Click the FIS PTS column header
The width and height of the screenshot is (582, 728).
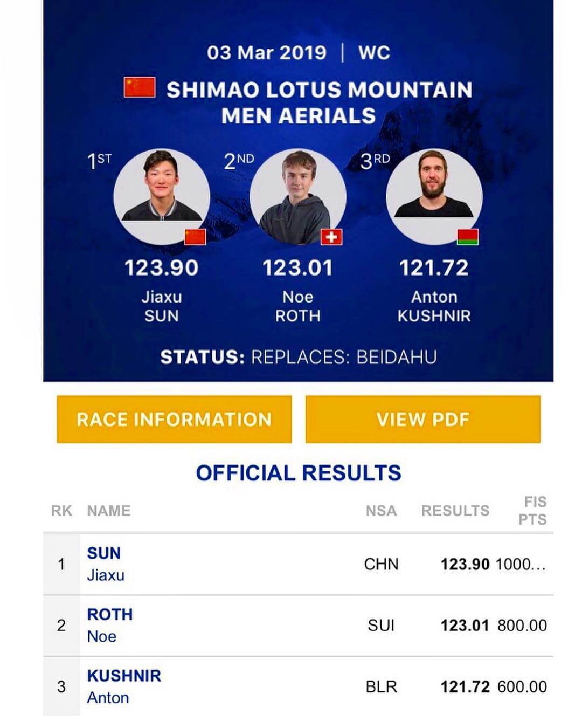532,511
